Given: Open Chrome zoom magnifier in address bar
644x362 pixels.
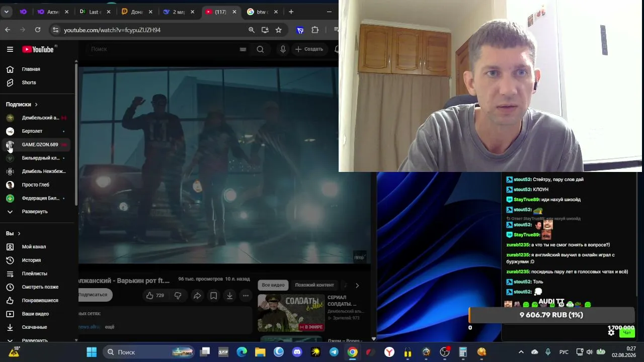Looking at the screenshot, I should point(252,30).
